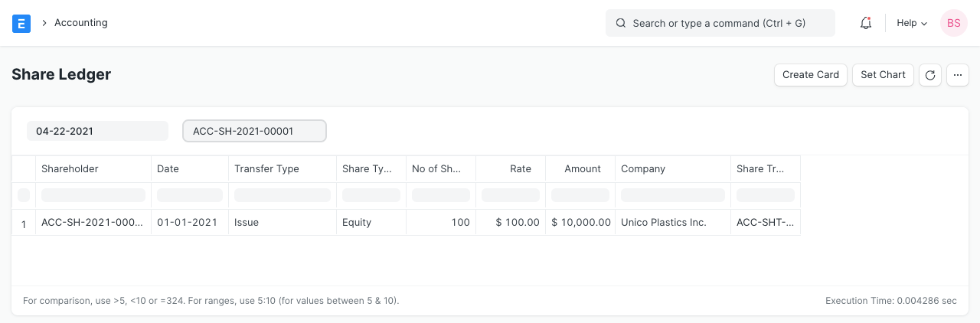Click the Create Card button
The width and height of the screenshot is (980, 323).
(x=811, y=75)
